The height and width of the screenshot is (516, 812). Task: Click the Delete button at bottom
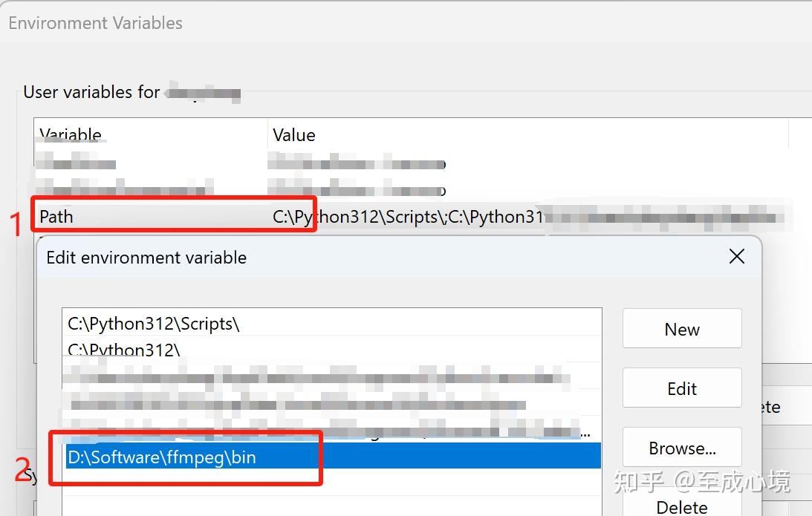point(681,505)
